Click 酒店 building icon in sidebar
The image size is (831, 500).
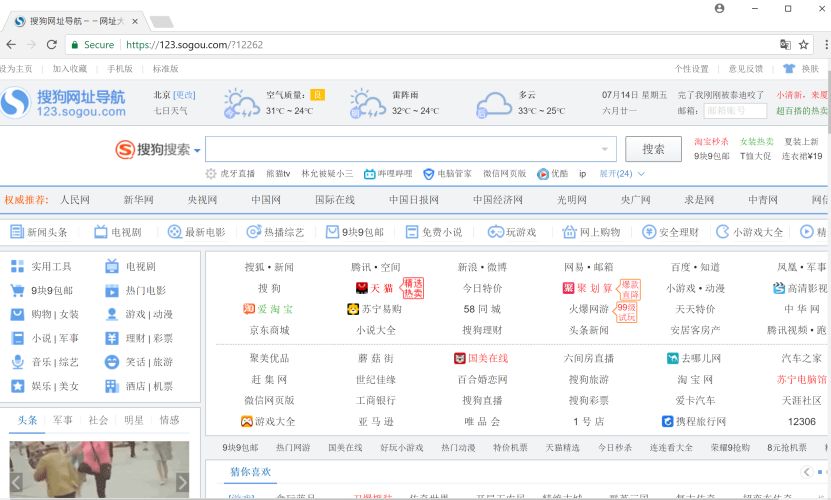pyautogui.click(x=112, y=386)
